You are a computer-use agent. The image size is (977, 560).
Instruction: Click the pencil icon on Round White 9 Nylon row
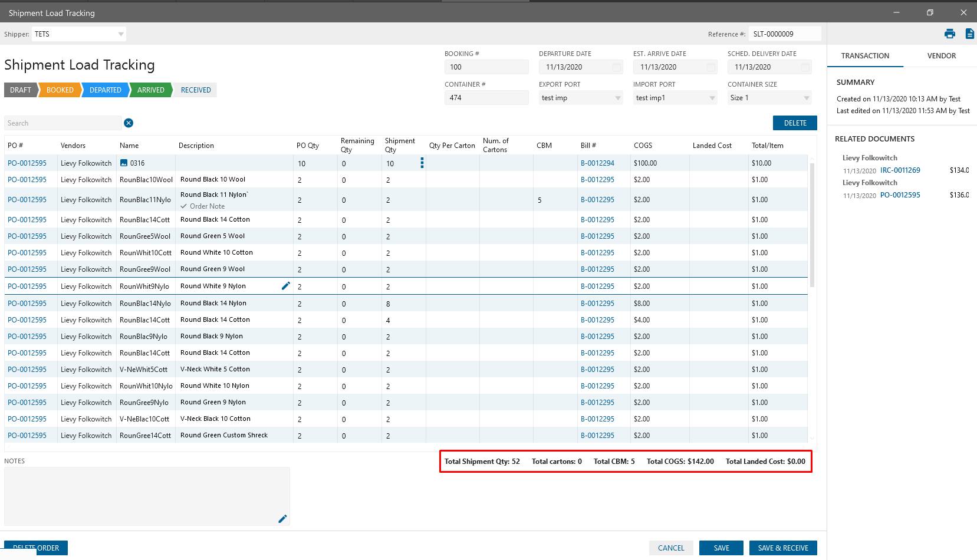click(286, 286)
